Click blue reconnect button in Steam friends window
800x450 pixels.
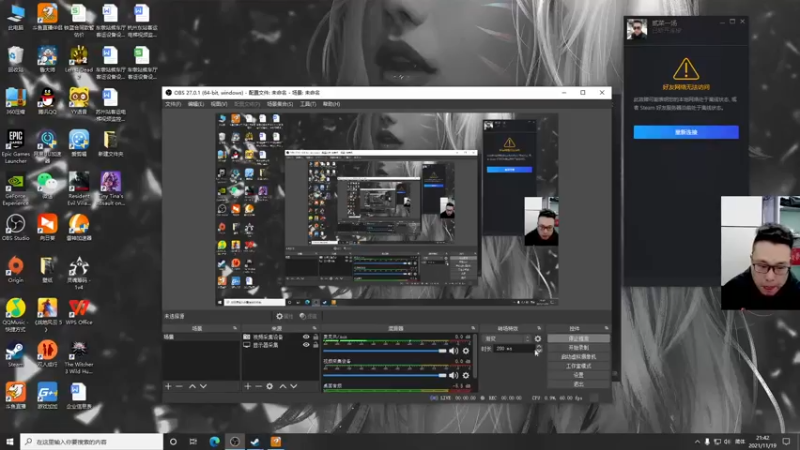point(686,132)
